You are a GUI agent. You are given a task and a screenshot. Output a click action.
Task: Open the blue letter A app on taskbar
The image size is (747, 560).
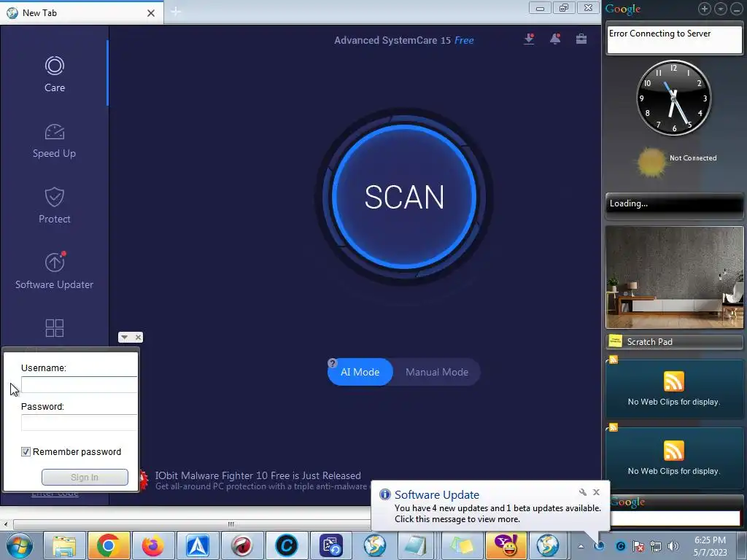point(197,545)
